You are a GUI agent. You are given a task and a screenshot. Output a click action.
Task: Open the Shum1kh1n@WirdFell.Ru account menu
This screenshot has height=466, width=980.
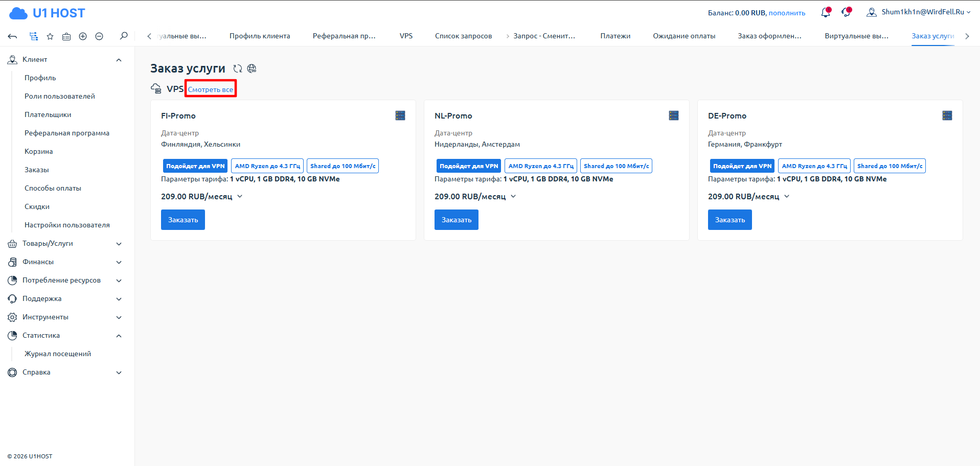pyautogui.click(x=926, y=12)
